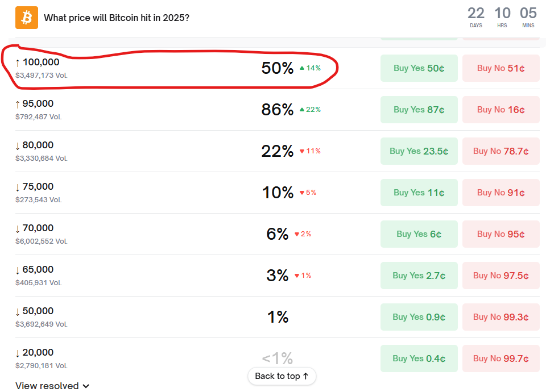The width and height of the screenshot is (546, 392).
Task: Click the green 14% change indicator
Action: [310, 68]
